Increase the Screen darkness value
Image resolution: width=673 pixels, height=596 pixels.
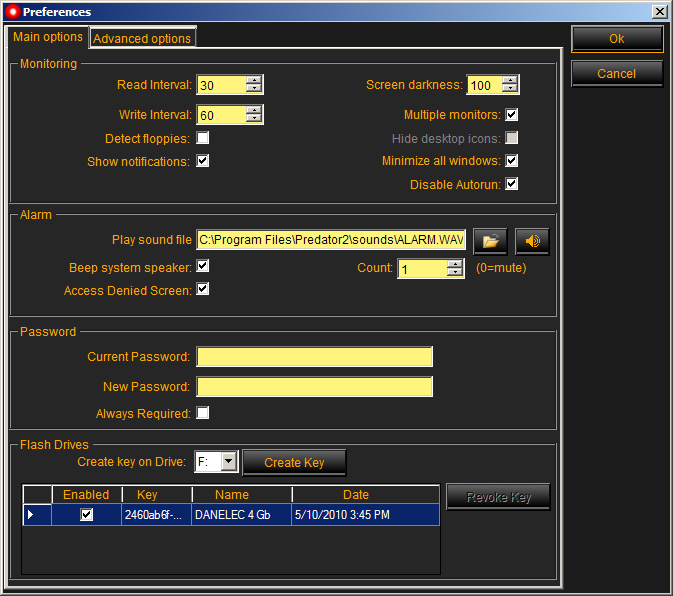pyautogui.click(x=510, y=81)
